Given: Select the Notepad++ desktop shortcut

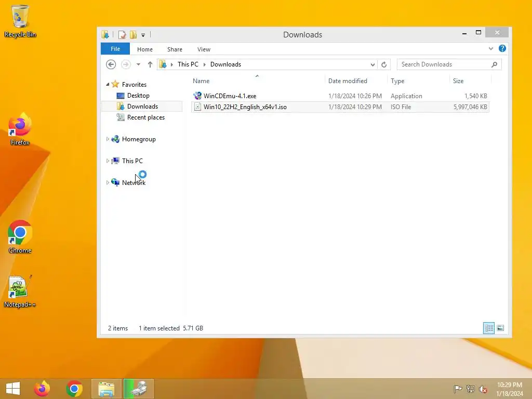Looking at the screenshot, I should click(x=20, y=291).
